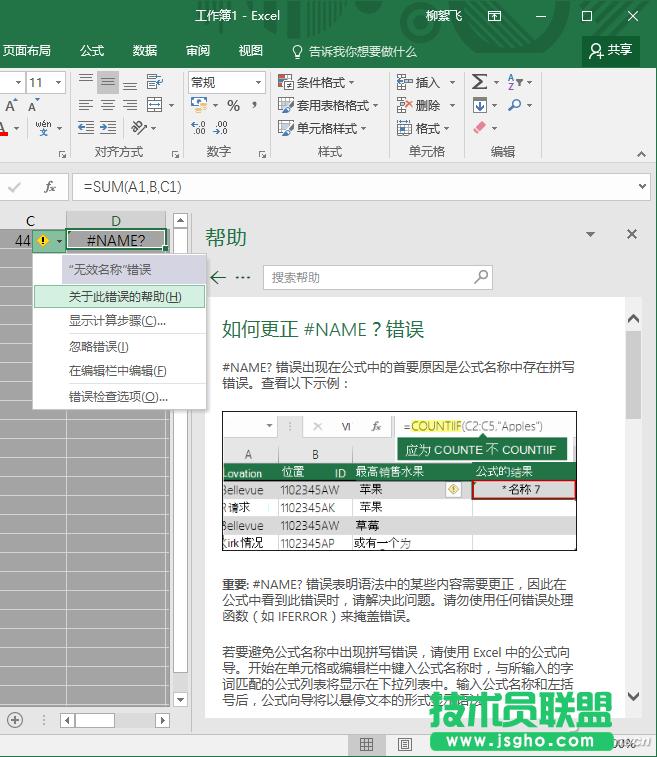
Task: Toggle middle vertical alignment
Action: tap(108, 82)
